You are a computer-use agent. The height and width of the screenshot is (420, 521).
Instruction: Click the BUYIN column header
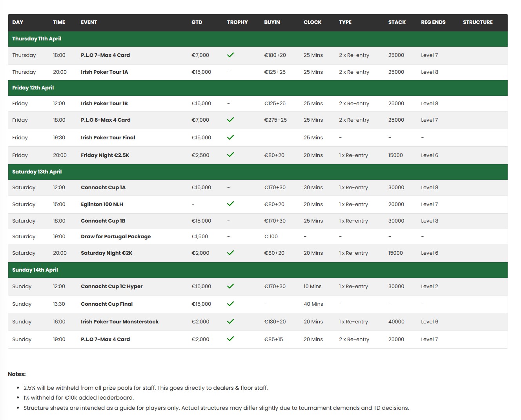pos(272,22)
